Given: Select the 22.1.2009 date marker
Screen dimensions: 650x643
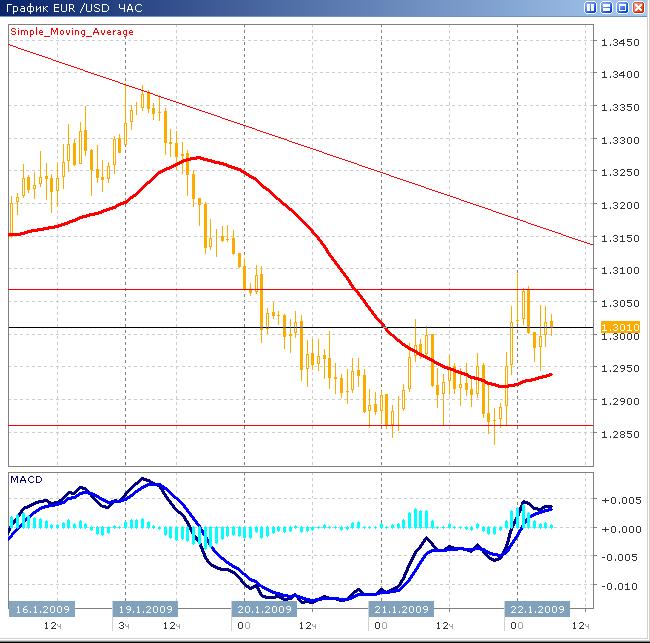Looking at the screenshot, I should click(x=537, y=609).
